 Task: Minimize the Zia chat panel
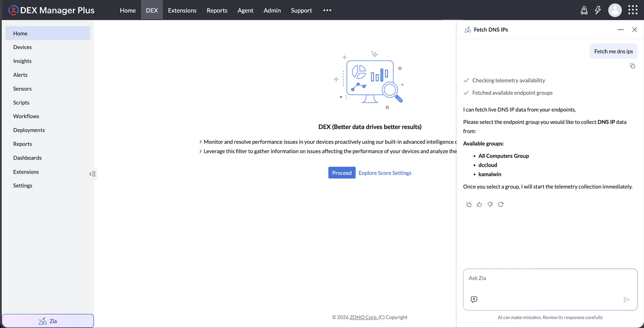click(621, 30)
